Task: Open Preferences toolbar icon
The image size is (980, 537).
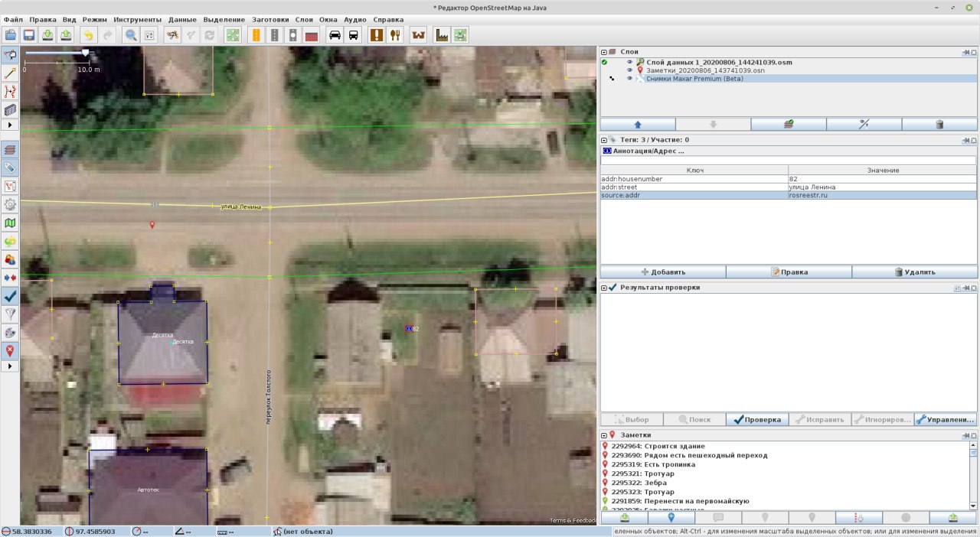Action: pos(149,35)
